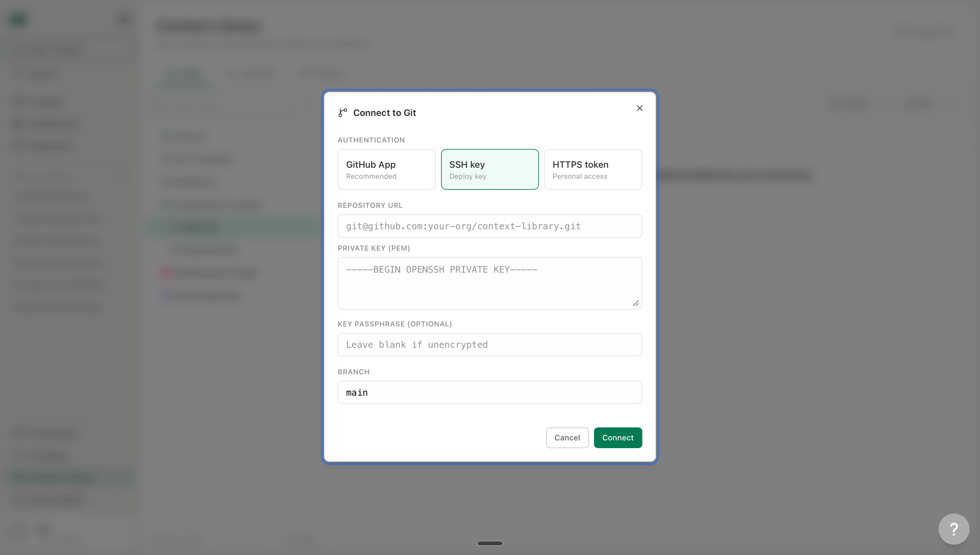Focus the Branch input containing main
The height and width of the screenshot is (555, 980).
[x=490, y=393]
